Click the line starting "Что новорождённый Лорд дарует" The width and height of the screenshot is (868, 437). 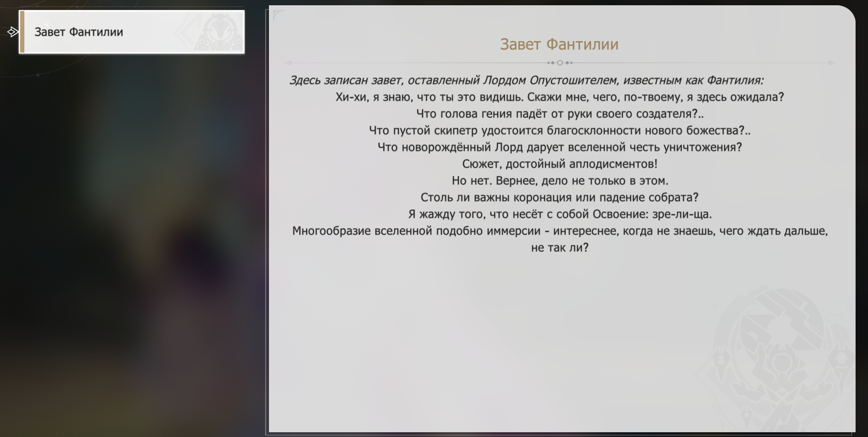[560, 147]
